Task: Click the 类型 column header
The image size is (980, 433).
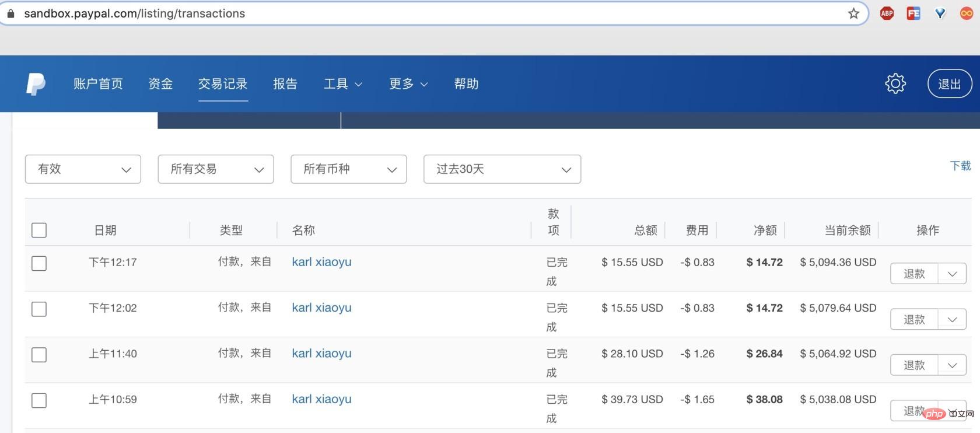Action: pos(231,231)
